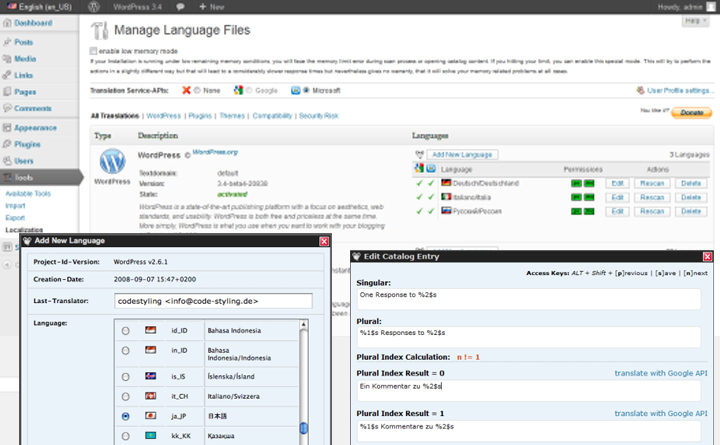Switch to Security Risk filter tab
The image size is (720, 445).
pos(319,116)
